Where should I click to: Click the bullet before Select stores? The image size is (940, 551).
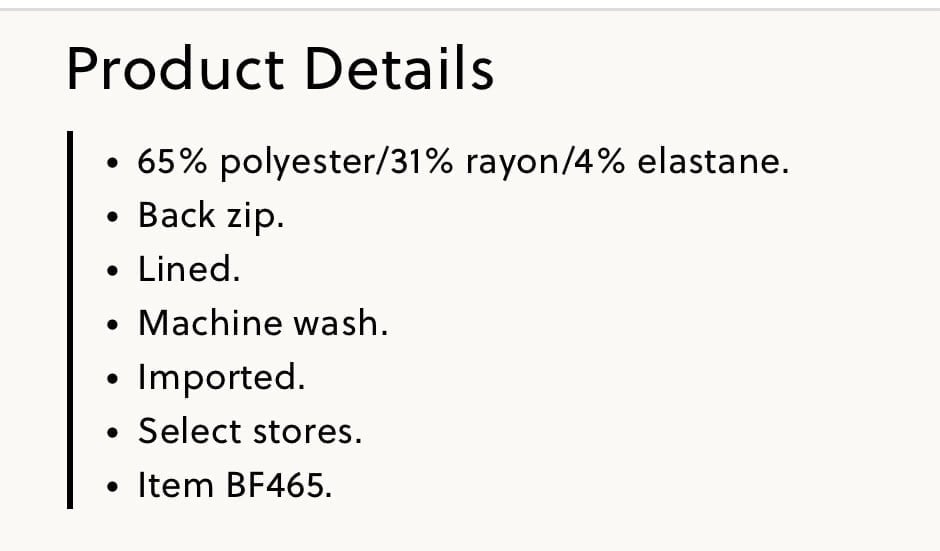[112, 433]
